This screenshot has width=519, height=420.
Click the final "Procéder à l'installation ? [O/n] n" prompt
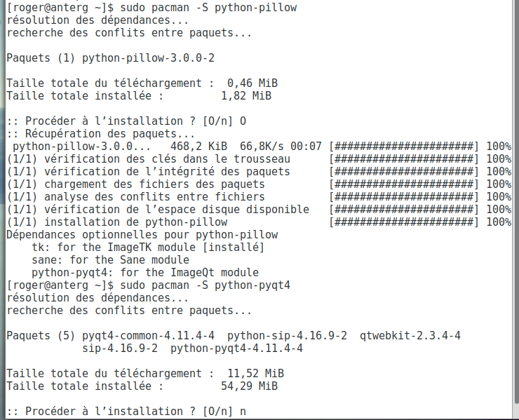coord(126,412)
